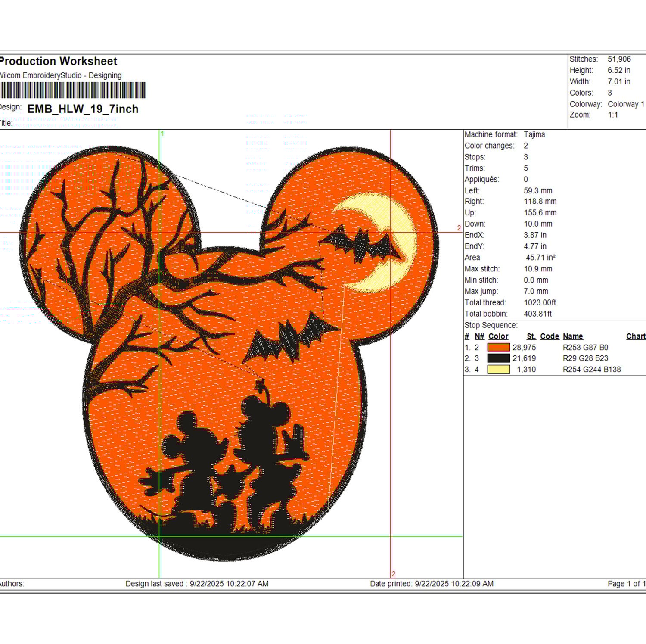The height and width of the screenshot is (644, 646).
Task: Click the Down value "10.0 mm"
Action: [x=538, y=224]
